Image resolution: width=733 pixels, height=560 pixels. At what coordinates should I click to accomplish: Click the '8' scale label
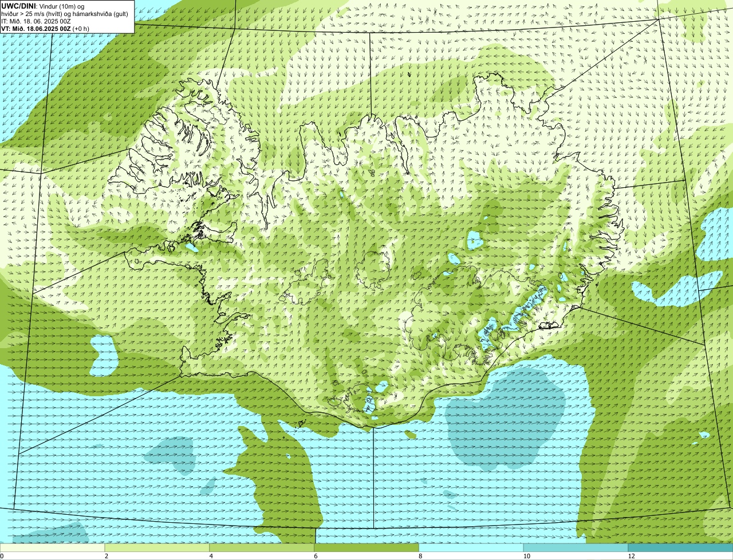[x=421, y=556]
